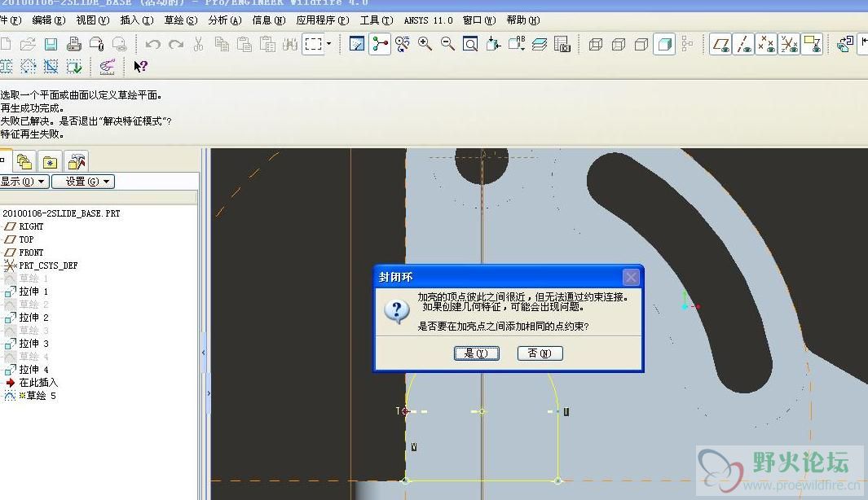This screenshot has width=868, height=500.
Task: Open the selection box tool dropdown arrow
Action: [328, 44]
